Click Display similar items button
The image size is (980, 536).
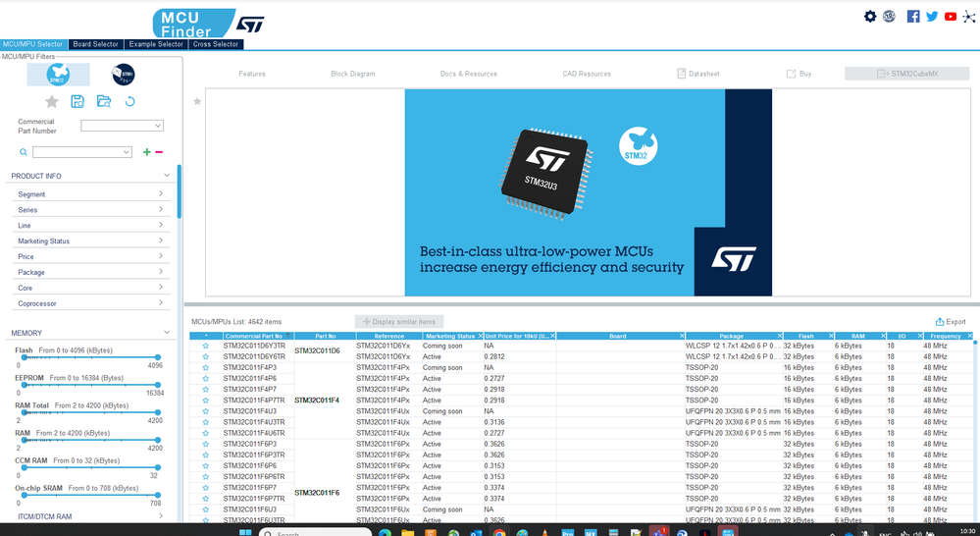click(399, 321)
